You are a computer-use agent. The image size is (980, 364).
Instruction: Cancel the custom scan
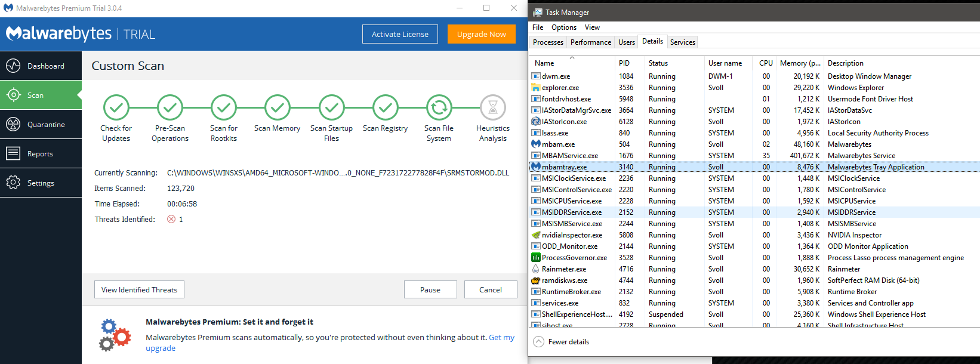491,289
